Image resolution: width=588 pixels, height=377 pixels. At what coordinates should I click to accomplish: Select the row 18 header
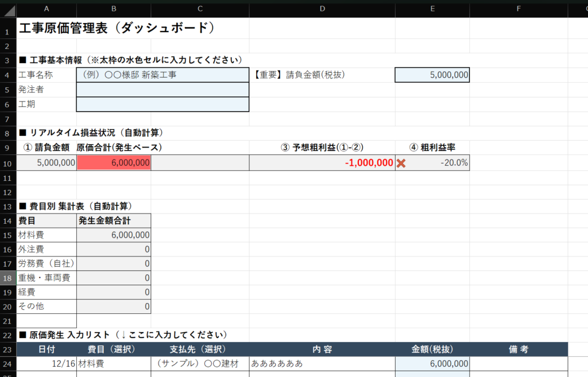pos(8,278)
